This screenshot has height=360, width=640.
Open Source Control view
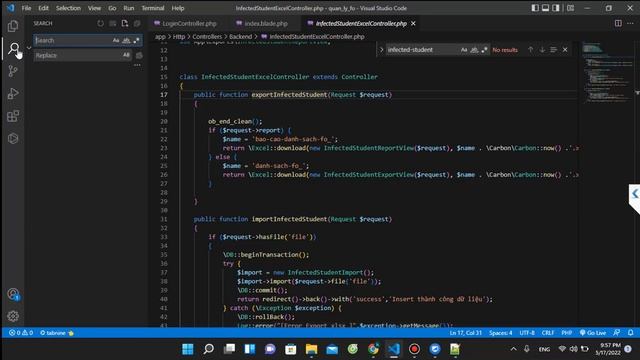coord(13,71)
